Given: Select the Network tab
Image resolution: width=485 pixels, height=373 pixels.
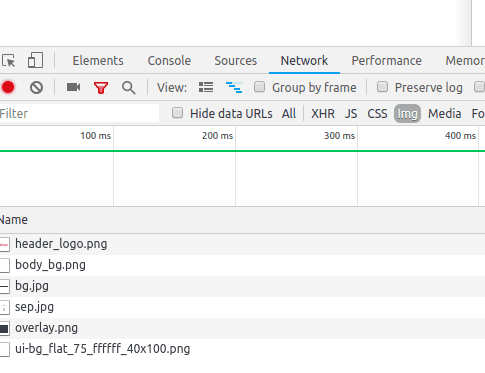Looking at the screenshot, I should [304, 61].
